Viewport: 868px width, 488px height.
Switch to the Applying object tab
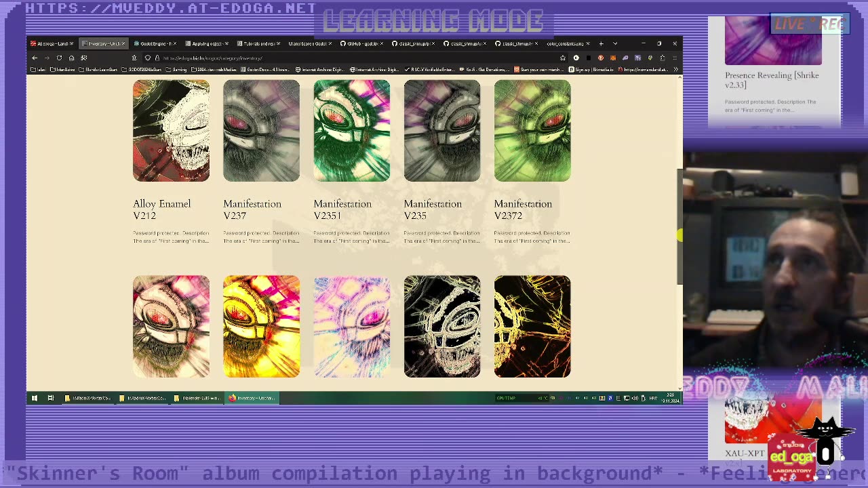[205, 44]
